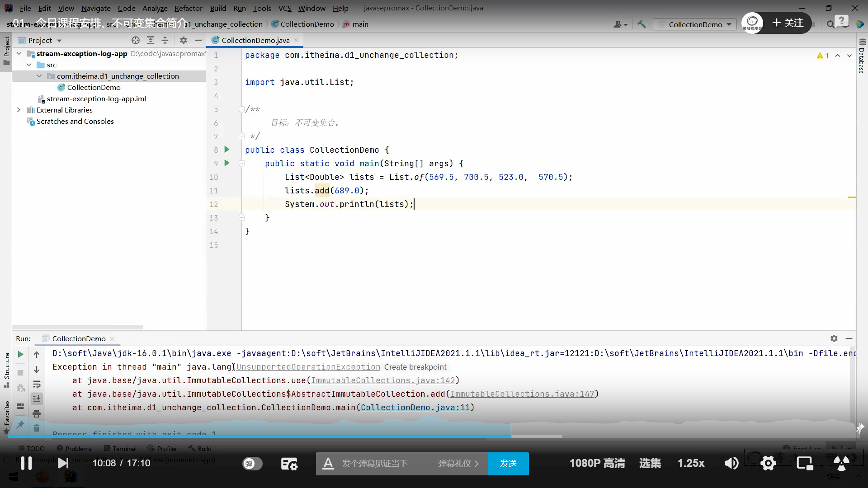Viewport: 868px width, 488px height.
Task: Clear console output with the trash icon
Action: (x=37, y=428)
